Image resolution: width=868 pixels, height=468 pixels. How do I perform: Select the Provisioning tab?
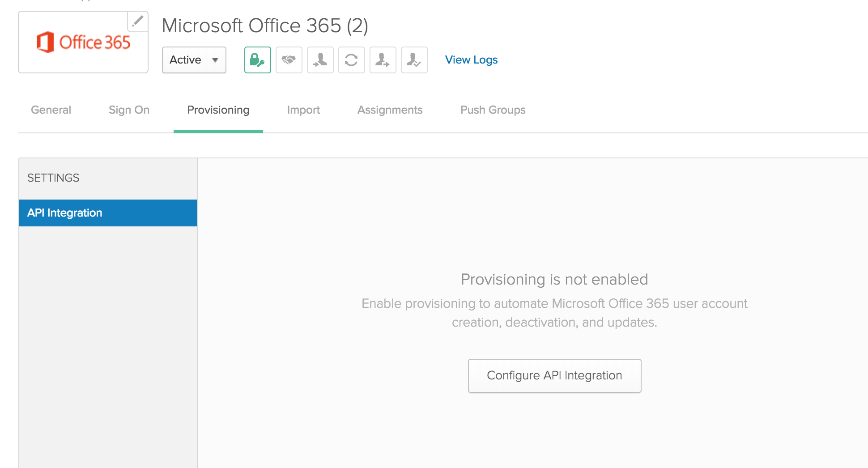coord(218,110)
